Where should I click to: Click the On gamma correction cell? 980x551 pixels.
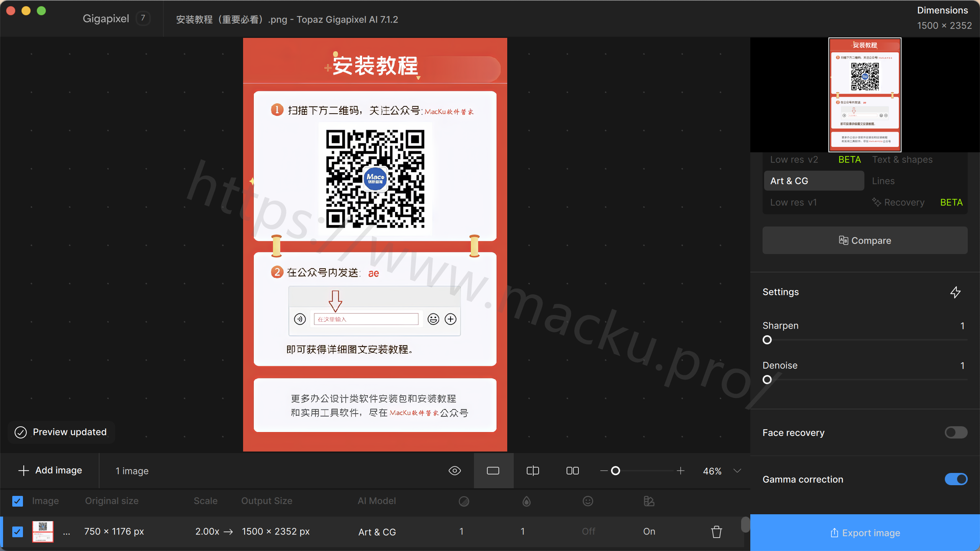pos(649,531)
